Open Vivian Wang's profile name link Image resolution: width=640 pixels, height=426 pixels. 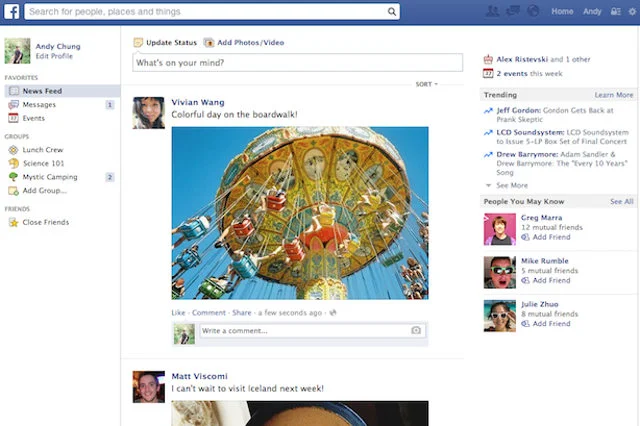[x=198, y=102]
